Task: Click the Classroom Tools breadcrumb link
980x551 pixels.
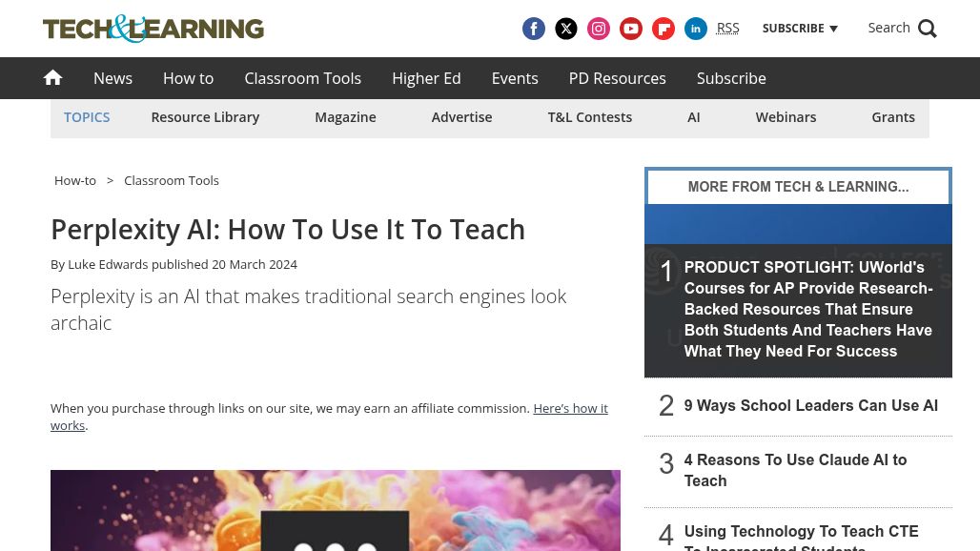Action: (x=172, y=180)
